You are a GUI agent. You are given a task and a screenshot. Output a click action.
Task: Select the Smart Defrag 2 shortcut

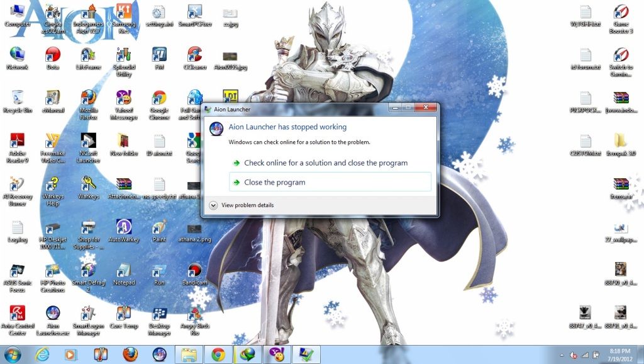pos(88,278)
